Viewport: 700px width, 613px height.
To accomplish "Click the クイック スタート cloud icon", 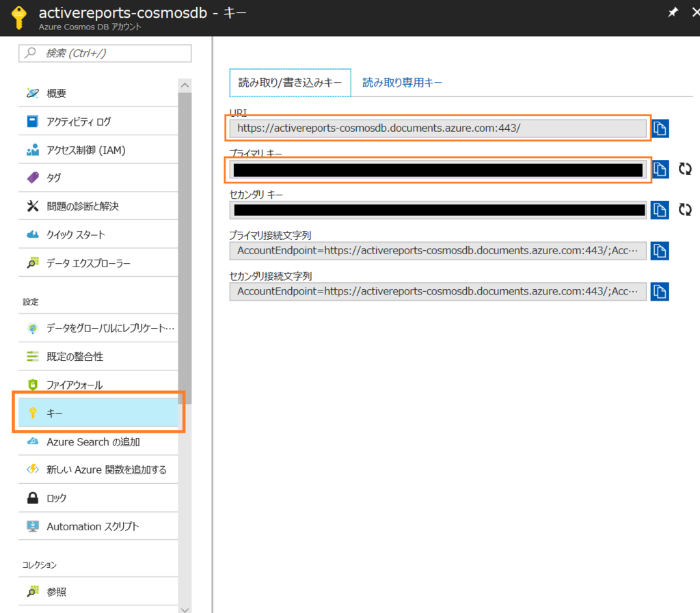I will tap(33, 234).
